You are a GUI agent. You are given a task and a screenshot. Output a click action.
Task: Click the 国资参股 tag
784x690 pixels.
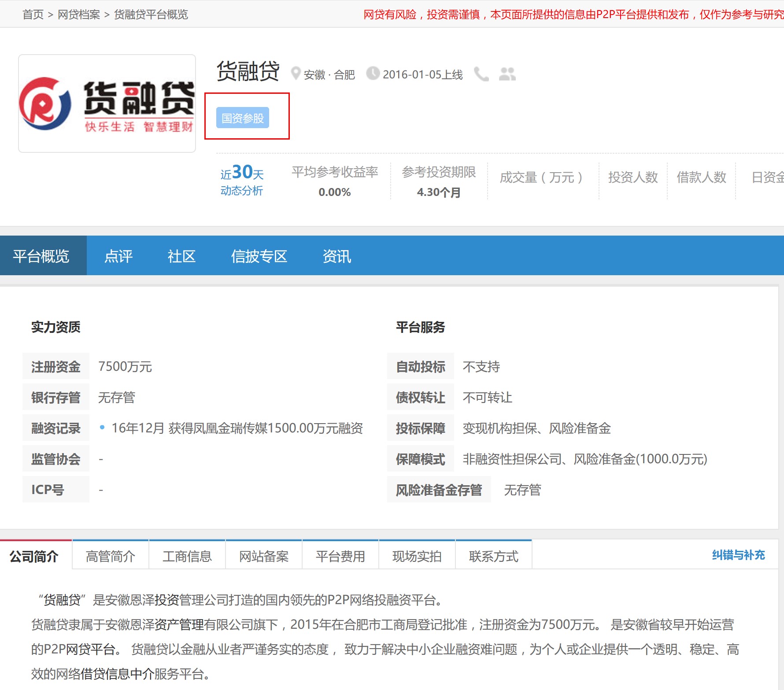[x=243, y=118]
